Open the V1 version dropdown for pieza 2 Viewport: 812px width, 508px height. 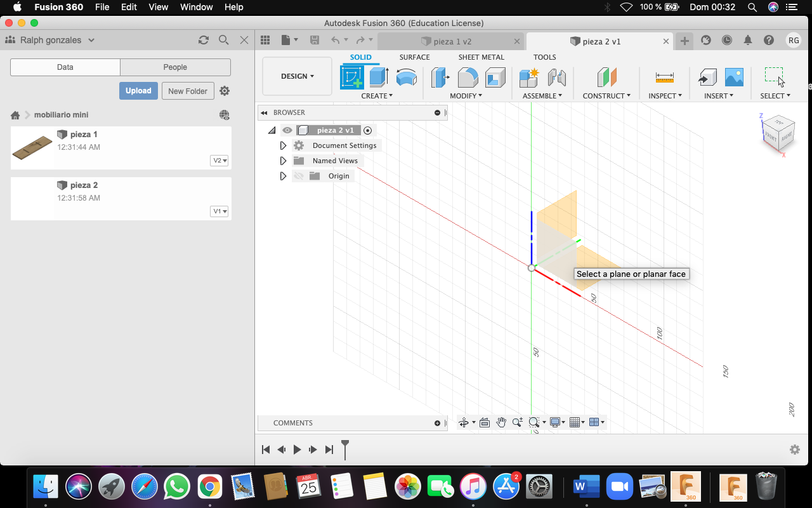[x=220, y=211]
